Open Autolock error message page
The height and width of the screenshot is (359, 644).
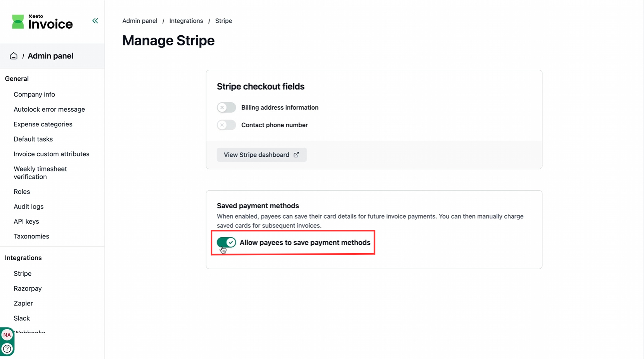coord(49,109)
